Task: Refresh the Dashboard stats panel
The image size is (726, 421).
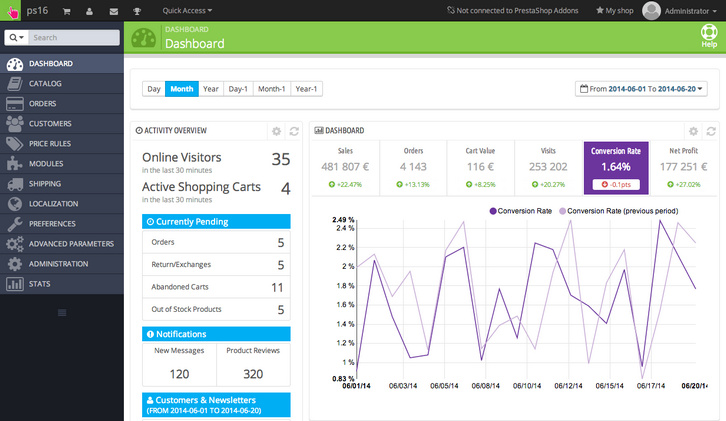Action: click(x=711, y=131)
